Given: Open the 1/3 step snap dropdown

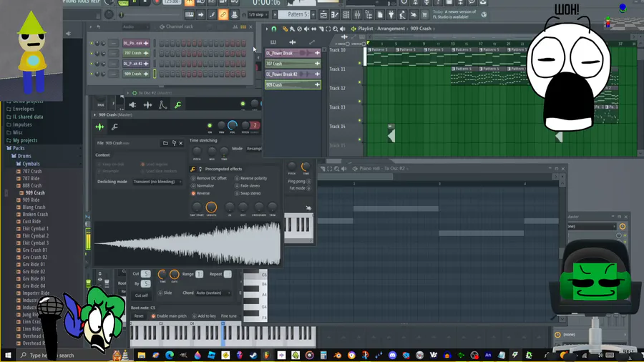Looking at the screenshot, I should coord(257,15).
